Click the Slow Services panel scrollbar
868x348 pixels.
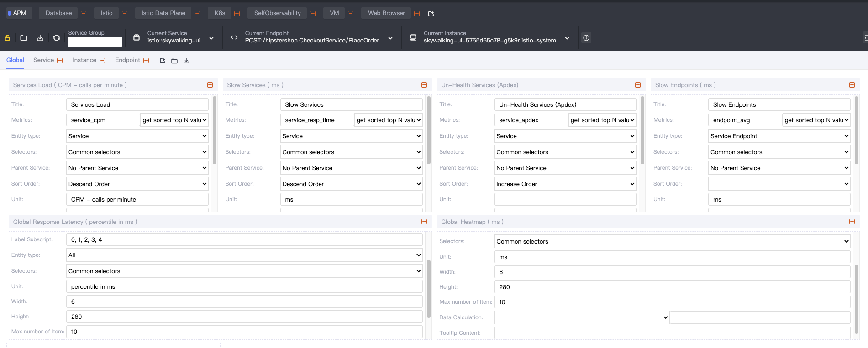429,130
